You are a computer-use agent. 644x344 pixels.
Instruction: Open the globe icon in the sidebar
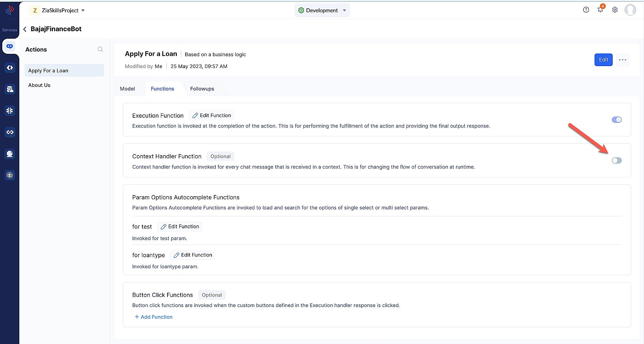point(10,175)
